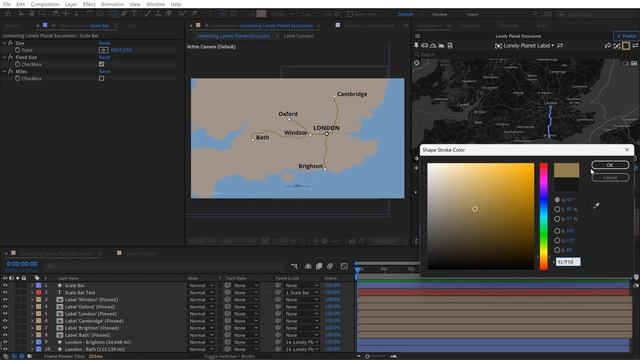Image resolution: width=640 pixels, height=360 pixels.
Task: Open the Edit menu
Action: (20, 4)
